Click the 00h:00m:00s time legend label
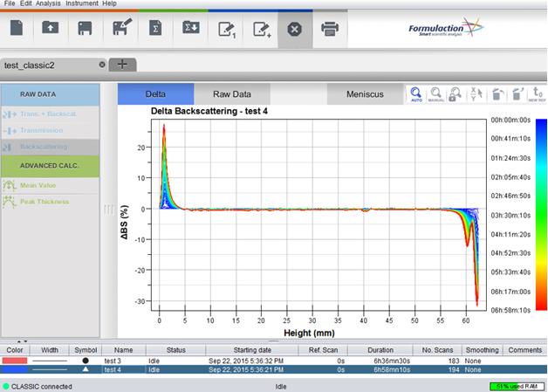 point(510,120)
